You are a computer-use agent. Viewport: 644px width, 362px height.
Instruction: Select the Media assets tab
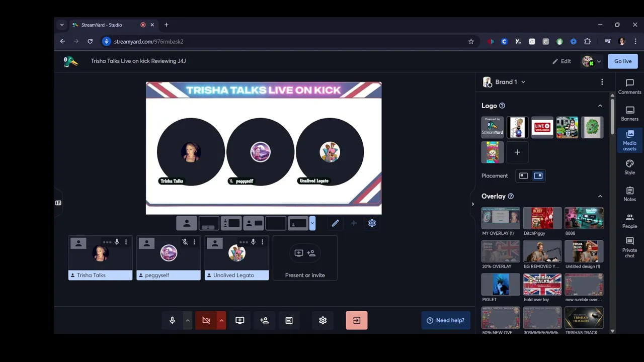click(x=629, y=140)
